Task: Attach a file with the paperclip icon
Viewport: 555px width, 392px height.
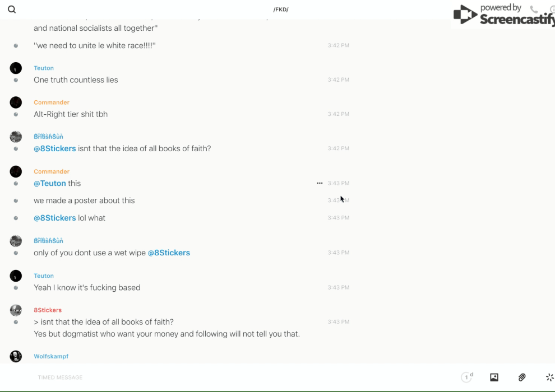Action: 522,377
